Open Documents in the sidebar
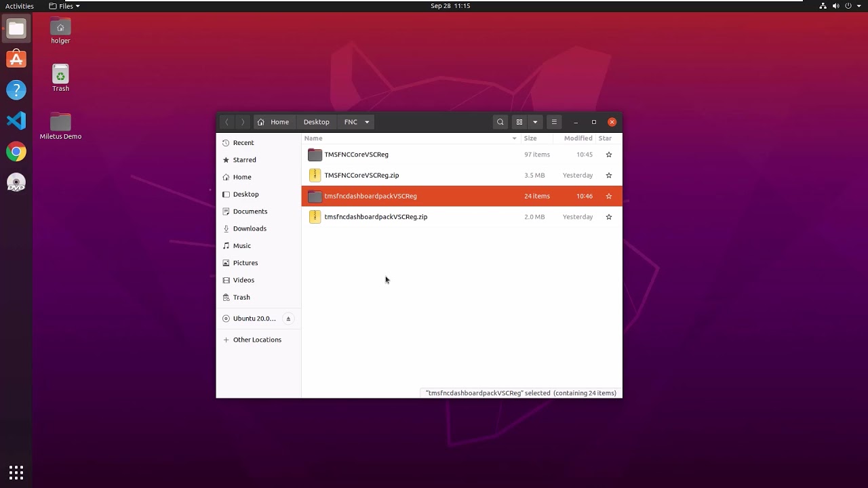 (258, 211)
